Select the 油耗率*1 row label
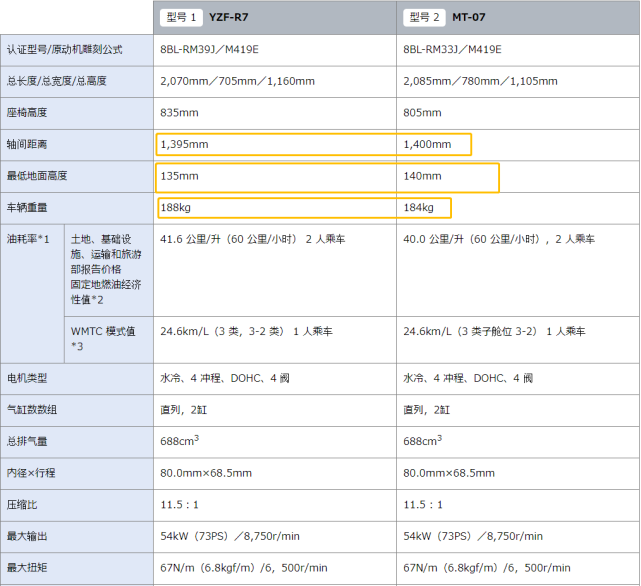This screenshot has height=586, width=641. pos(28,239)
